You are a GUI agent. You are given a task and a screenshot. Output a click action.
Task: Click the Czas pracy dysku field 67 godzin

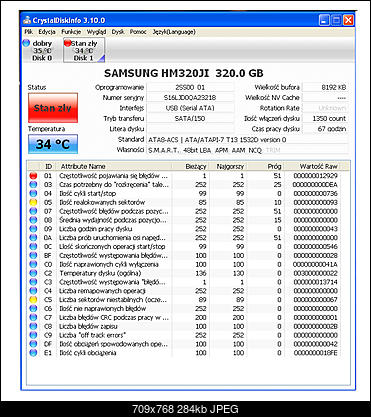325,129
